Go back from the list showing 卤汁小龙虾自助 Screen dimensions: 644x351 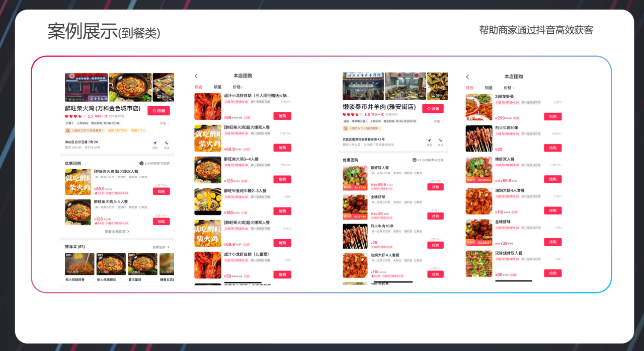tap(196, 76)
